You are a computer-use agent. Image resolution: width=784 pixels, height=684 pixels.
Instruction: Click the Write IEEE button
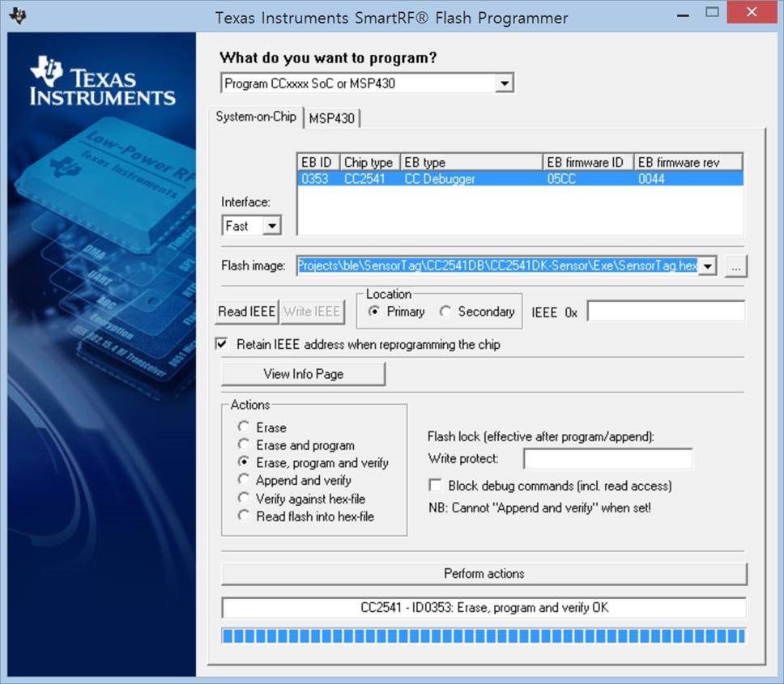[x=312, y=312]
